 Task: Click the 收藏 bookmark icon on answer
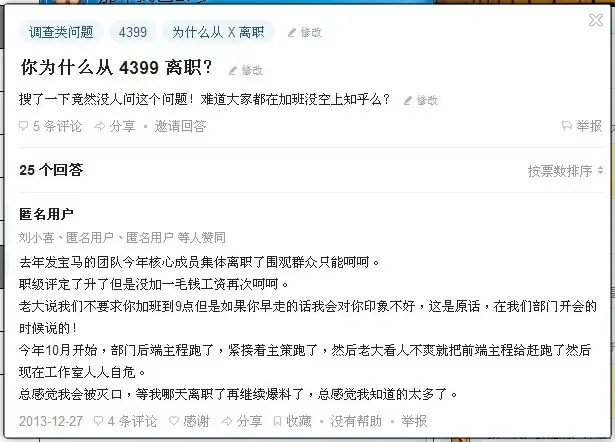pyautogui.click(x=277, y=421)
